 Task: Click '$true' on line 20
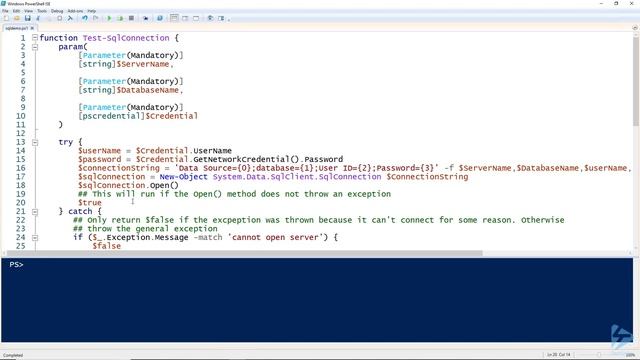(90, 203)
